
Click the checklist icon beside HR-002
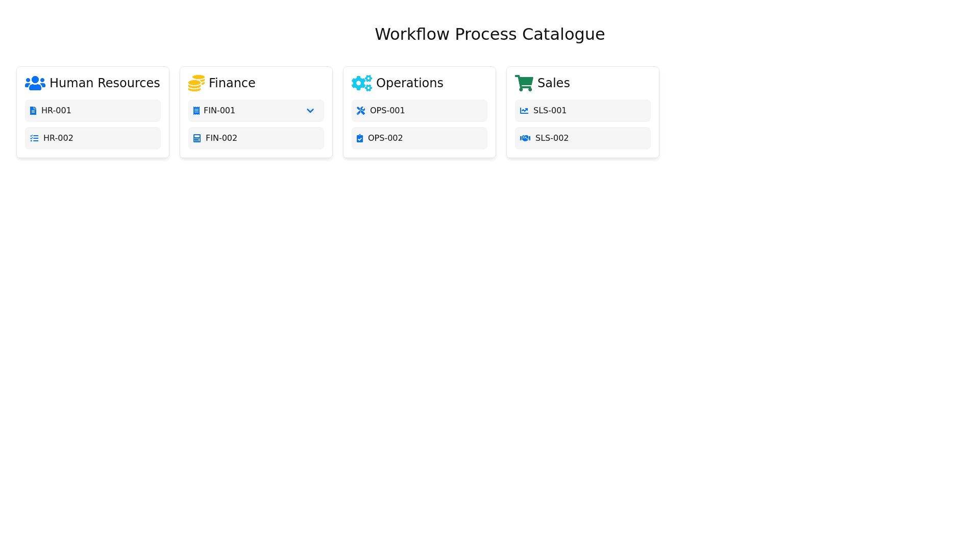tap(34, 138)
